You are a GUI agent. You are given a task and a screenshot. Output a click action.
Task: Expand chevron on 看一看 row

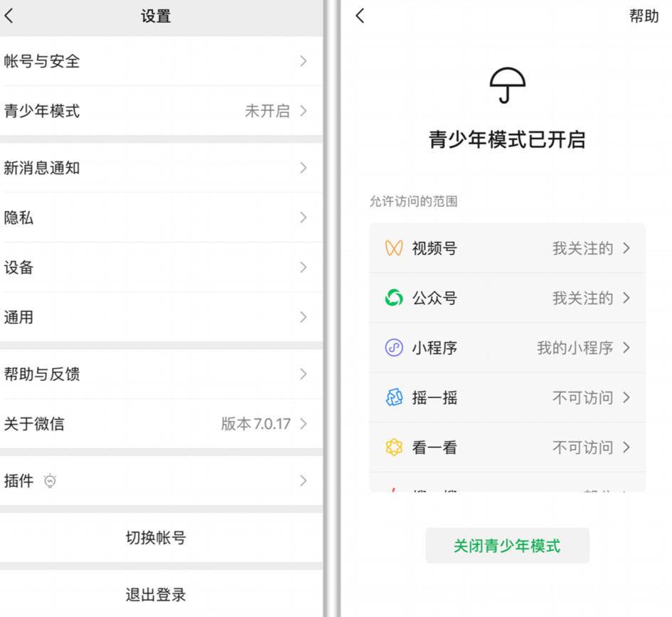tap(626, 447)
